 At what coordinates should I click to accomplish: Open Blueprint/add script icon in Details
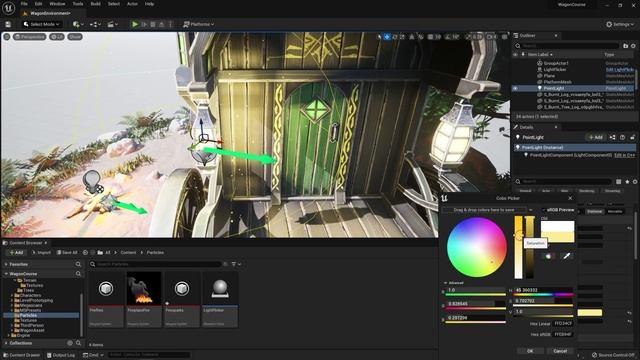coord(612,138)
